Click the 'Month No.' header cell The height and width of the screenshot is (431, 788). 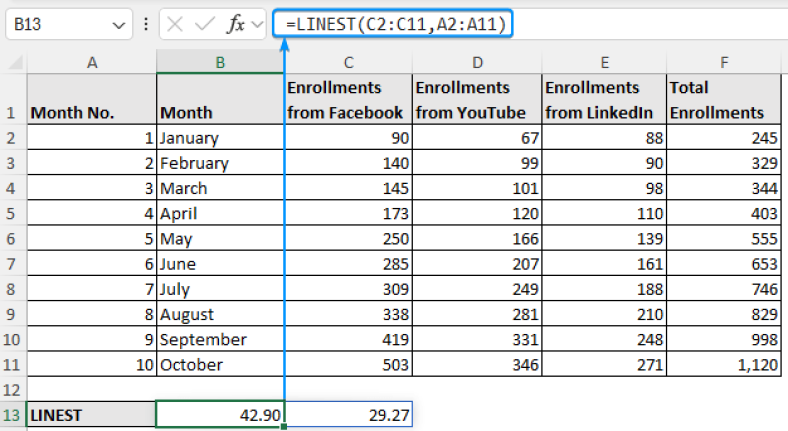pyautogui.click(x=92, y=99)
